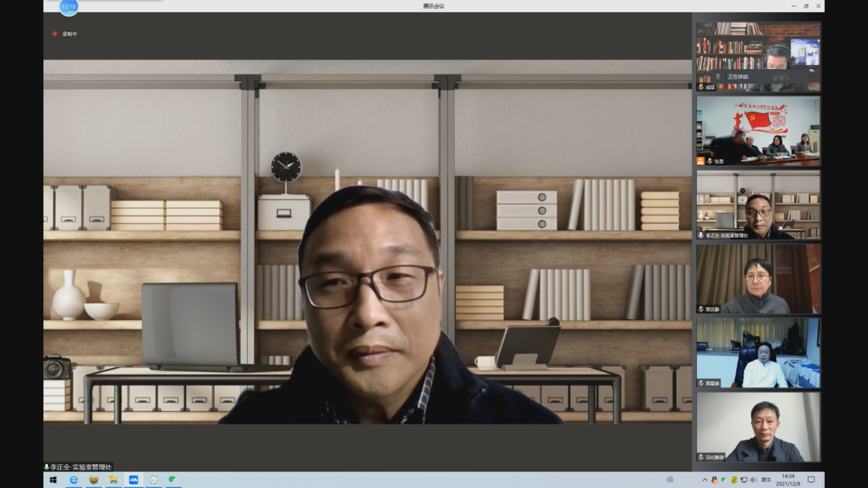The height and width of the screenshot is (488, 868).
Task: Select the 羽化飘翎 participant thumbnail
Action: coord(758,426)
